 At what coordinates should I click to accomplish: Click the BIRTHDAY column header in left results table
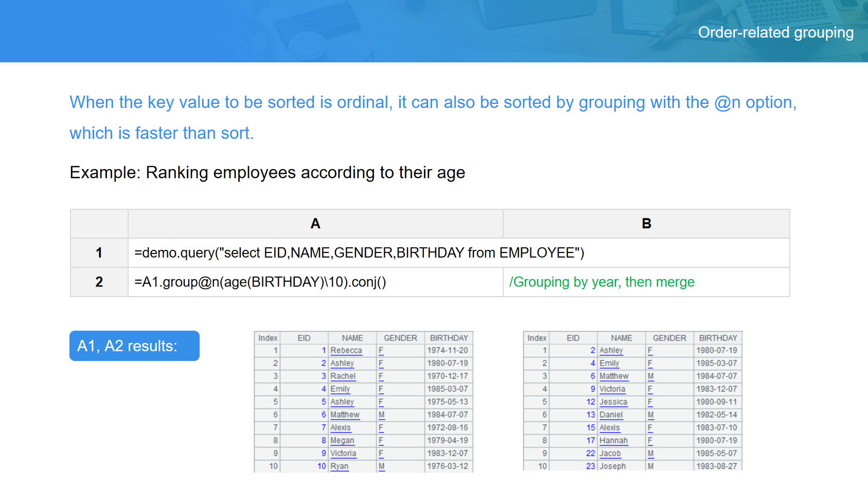(x=449, y=338)
